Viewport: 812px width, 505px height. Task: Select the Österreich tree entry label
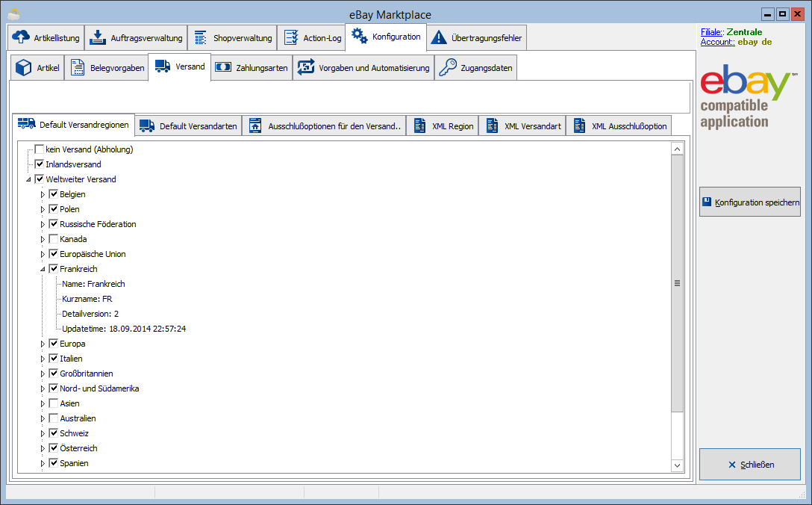pos(78,448)
